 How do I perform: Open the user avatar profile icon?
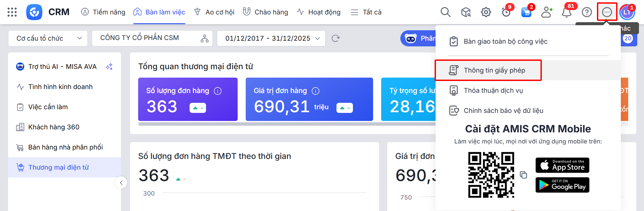pyautogui.click(x=627, y=12)
